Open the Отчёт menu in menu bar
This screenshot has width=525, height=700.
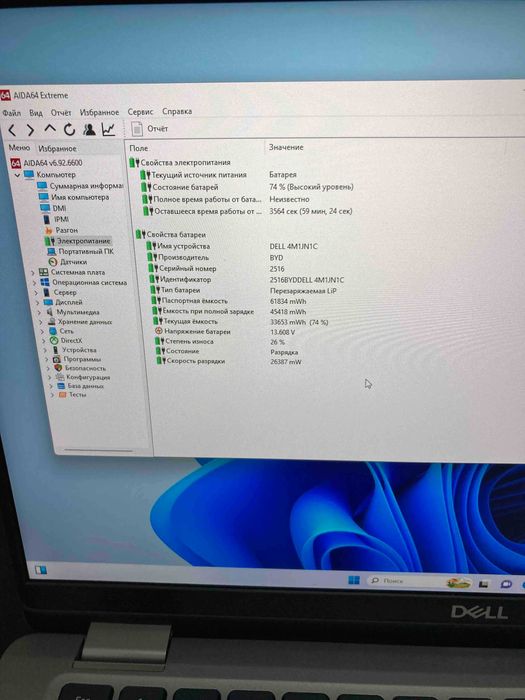point(61,112)
